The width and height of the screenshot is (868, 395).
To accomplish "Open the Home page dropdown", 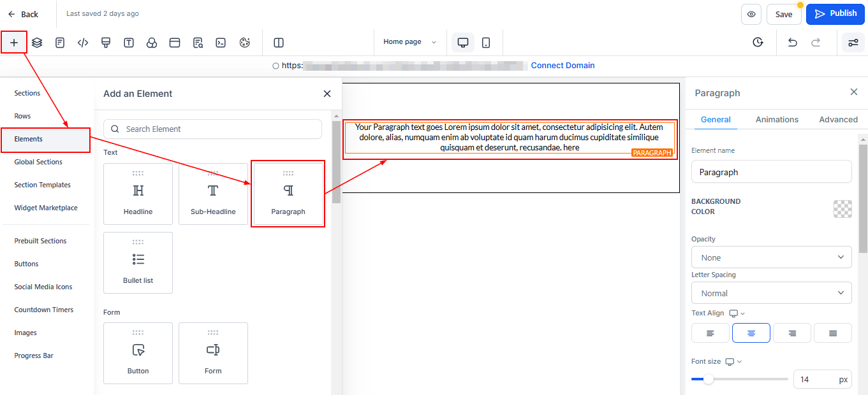I will point(409,42).
